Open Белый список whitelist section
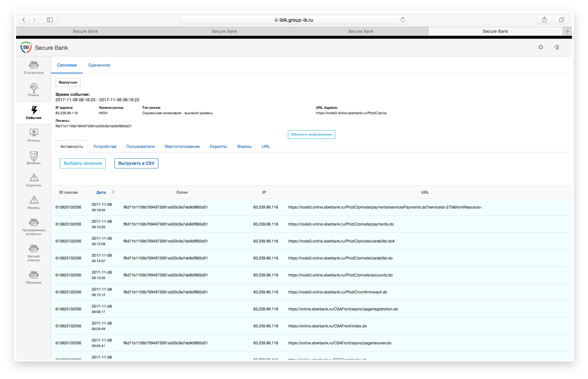Viewport: 588px width, 379px height. [x=33, y=253]
